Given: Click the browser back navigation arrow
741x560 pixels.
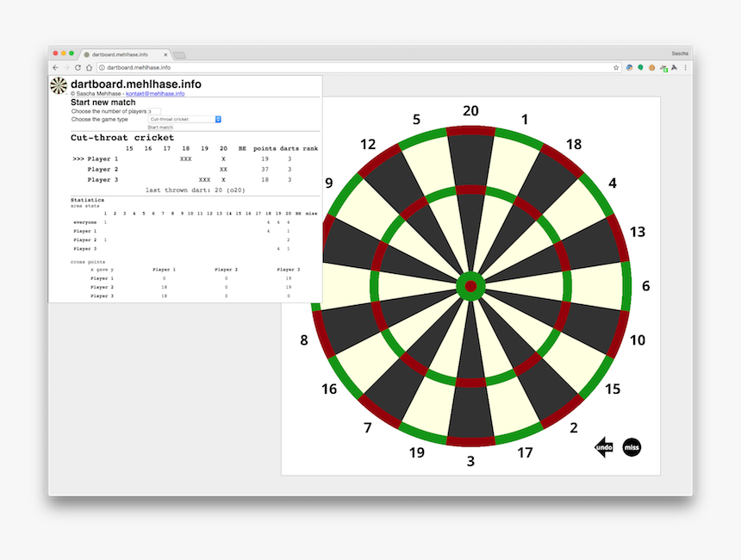Looking at the screenshot, I should [55, 66].
